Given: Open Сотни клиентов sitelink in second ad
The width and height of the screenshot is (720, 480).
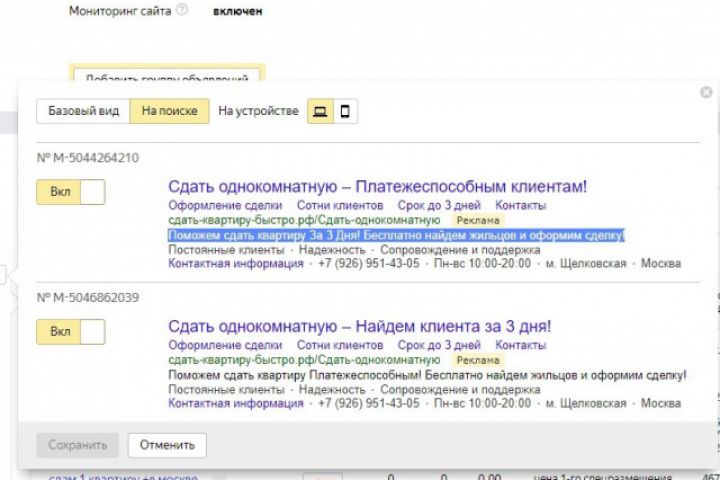Looking at the screenshot, I should [x=340, y=345].
